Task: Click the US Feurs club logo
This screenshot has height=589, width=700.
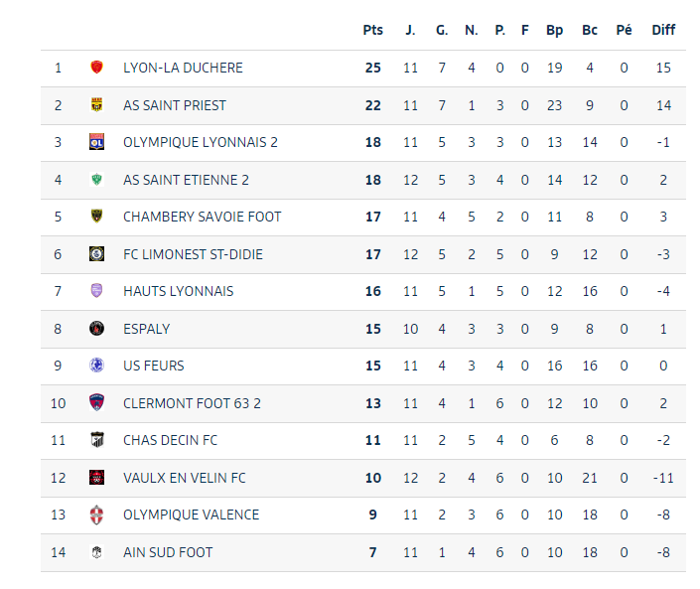Action: tap(97, 366)
